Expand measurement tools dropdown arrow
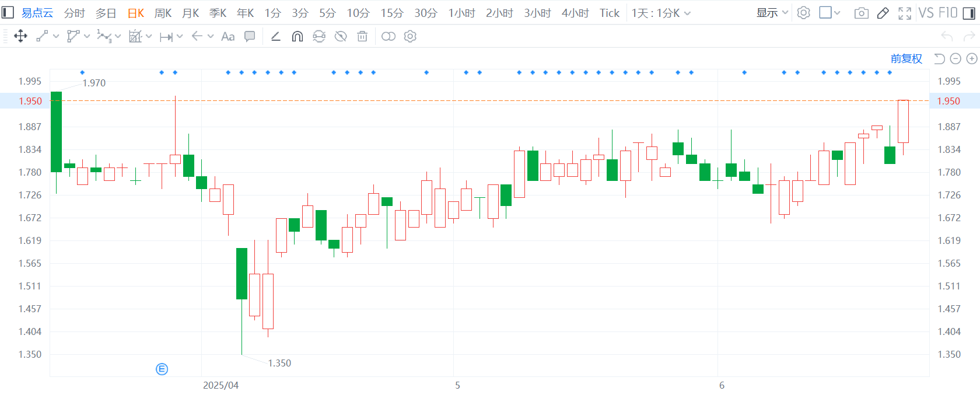This screenshot has width=980, height=398. (x=149, y=37)
